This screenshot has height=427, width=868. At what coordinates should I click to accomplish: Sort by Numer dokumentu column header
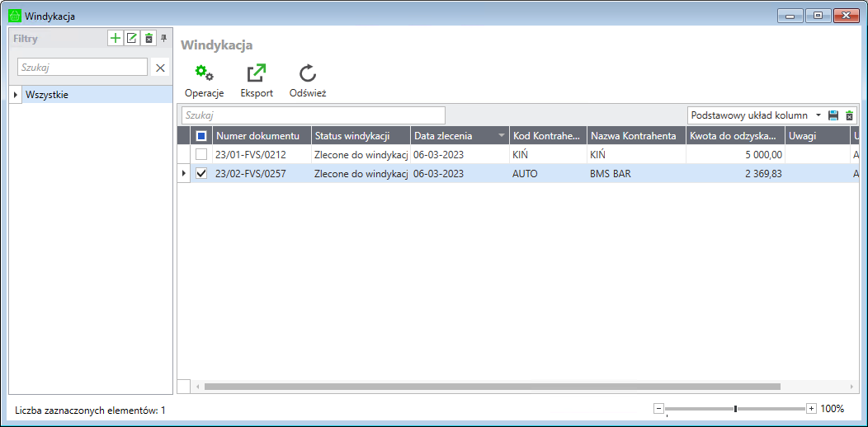pyautogui.click(x=257, y=136)
